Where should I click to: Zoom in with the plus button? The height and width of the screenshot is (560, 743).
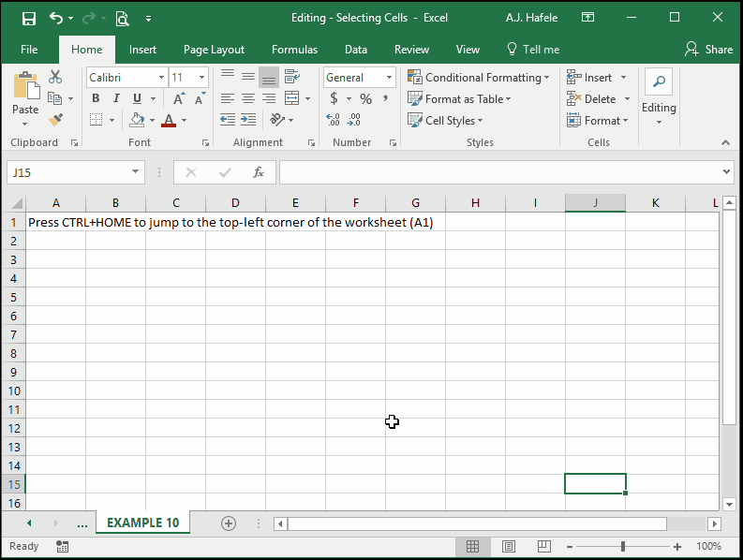[677, 547]
